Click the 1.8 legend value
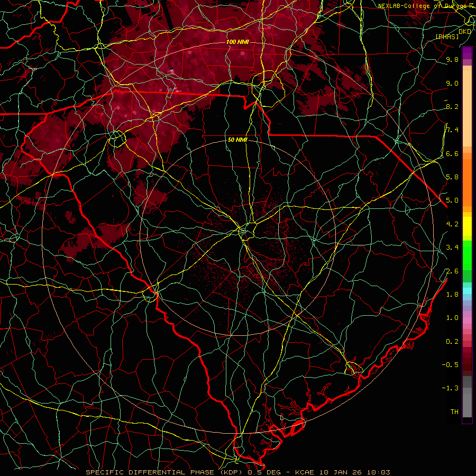476x476 pixels. click(x=452, y=295)
